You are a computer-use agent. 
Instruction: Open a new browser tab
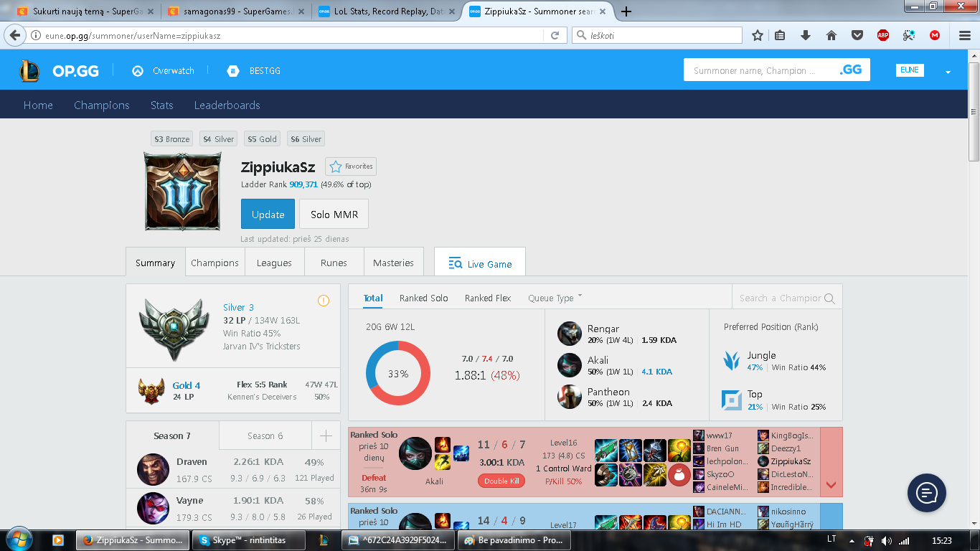point(626,11)
